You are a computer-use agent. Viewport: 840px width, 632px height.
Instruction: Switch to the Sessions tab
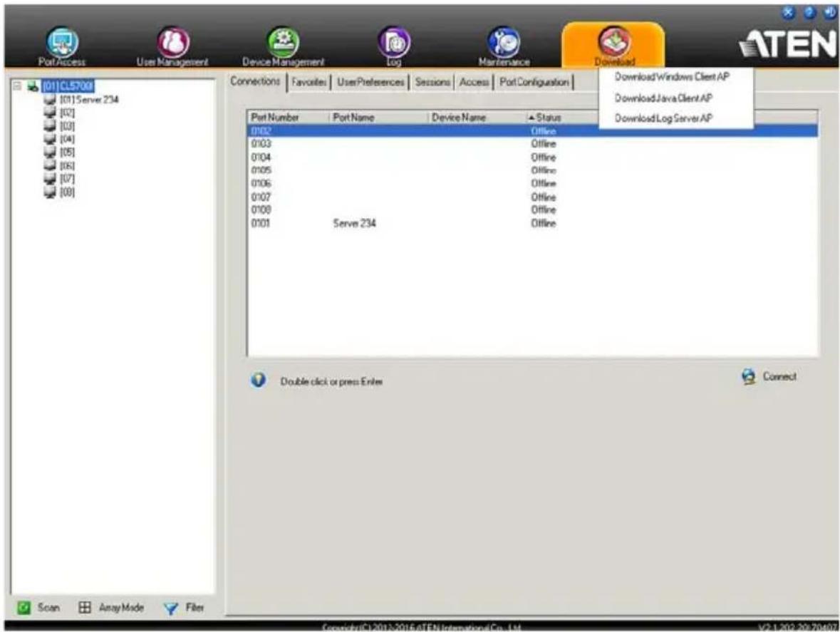pos(432,82)
